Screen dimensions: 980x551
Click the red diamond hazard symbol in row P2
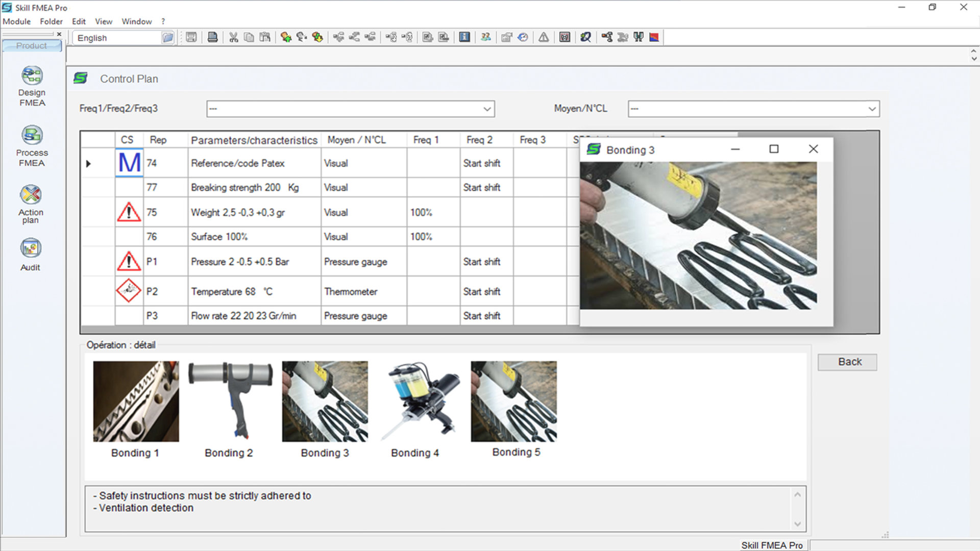point(129,290)
